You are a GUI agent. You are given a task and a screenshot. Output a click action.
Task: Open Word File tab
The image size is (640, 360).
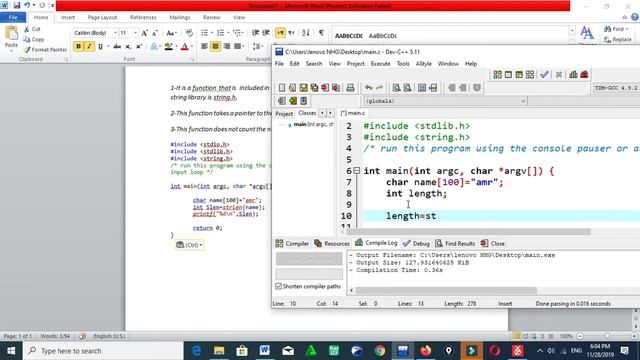pyautogui.click(x=13, y=18)
